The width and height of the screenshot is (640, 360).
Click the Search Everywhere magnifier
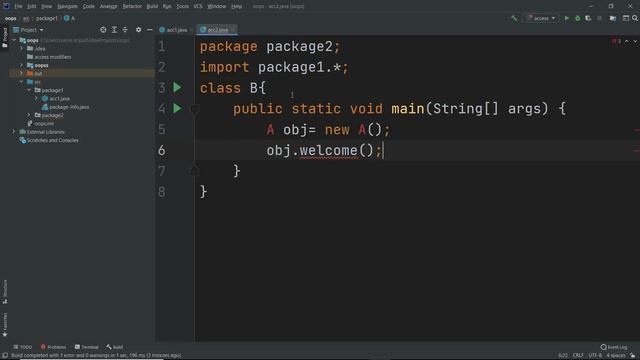[635, 18]
